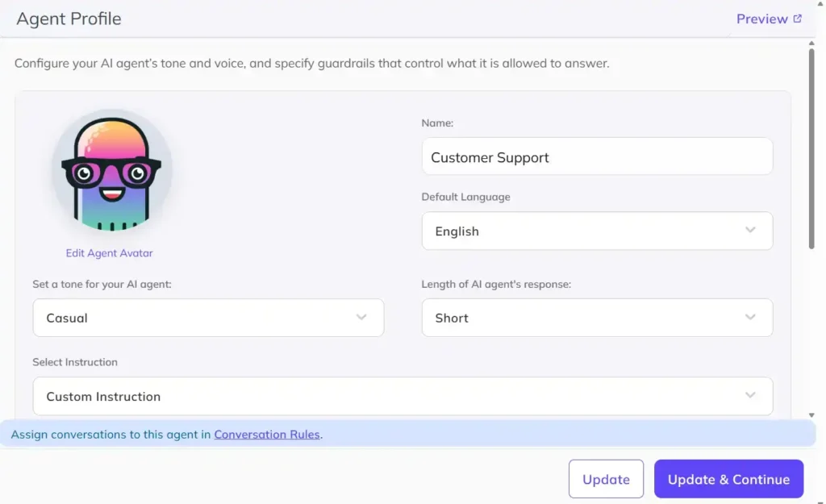Click the agent avatar image

click(x=111, y=170)
